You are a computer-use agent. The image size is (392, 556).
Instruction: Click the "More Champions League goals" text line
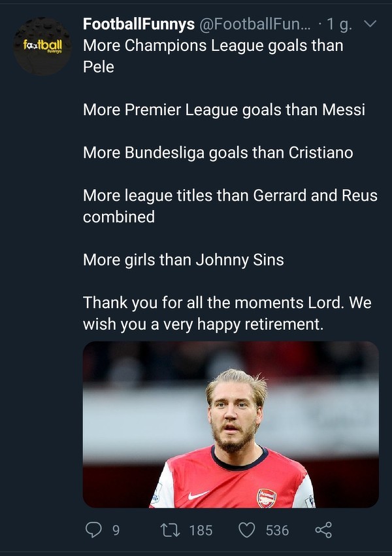213,46
